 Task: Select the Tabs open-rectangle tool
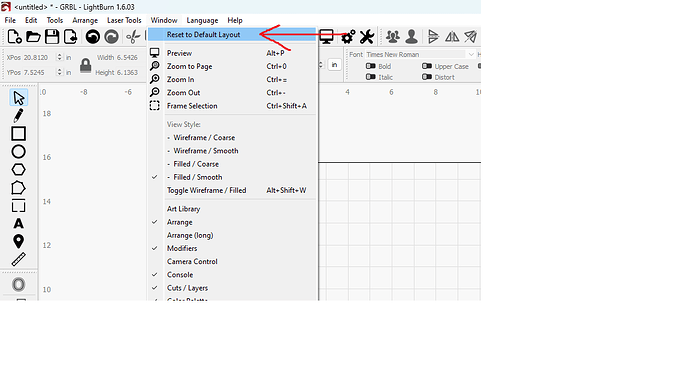tap(18, 206)
